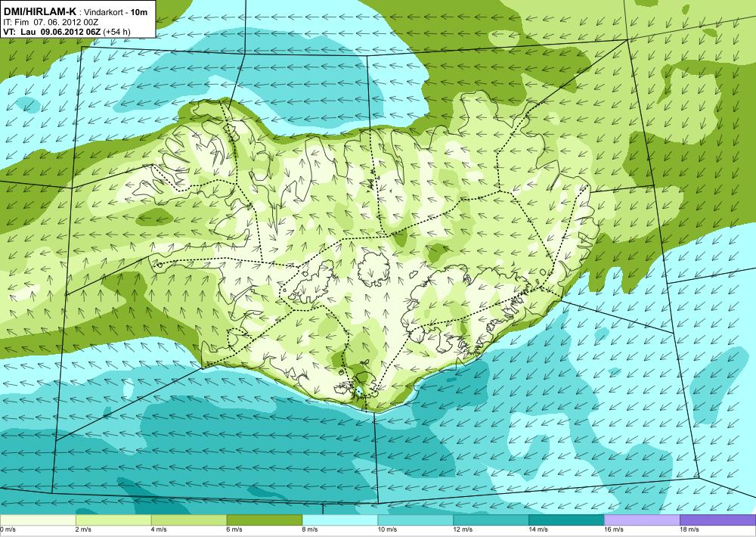The width and height of the screenshot is (756, 537).
Task: Click the turquoise 12–14 m/s legend swatch
Action: [491, 520]
